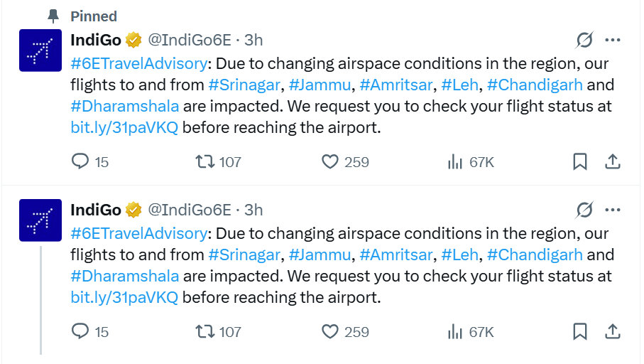
Task: Open the bit.ly link in pinned tweet
Action: pos(124,128)
